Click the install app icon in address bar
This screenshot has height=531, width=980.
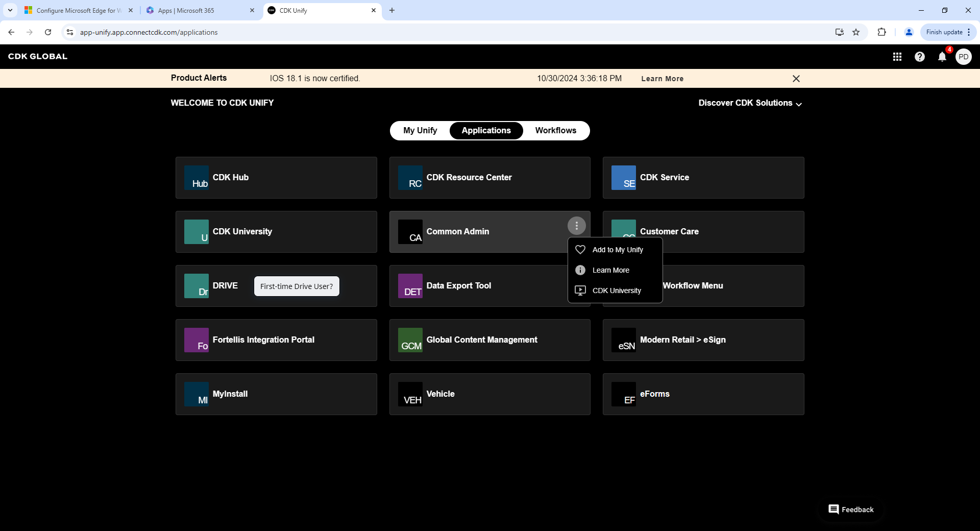tap(840, 32)
